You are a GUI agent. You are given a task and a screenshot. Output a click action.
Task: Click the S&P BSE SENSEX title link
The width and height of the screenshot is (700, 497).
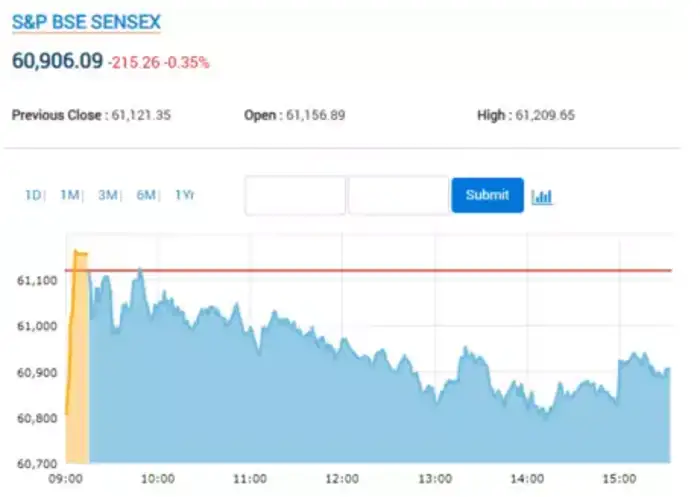click(86, 22)
